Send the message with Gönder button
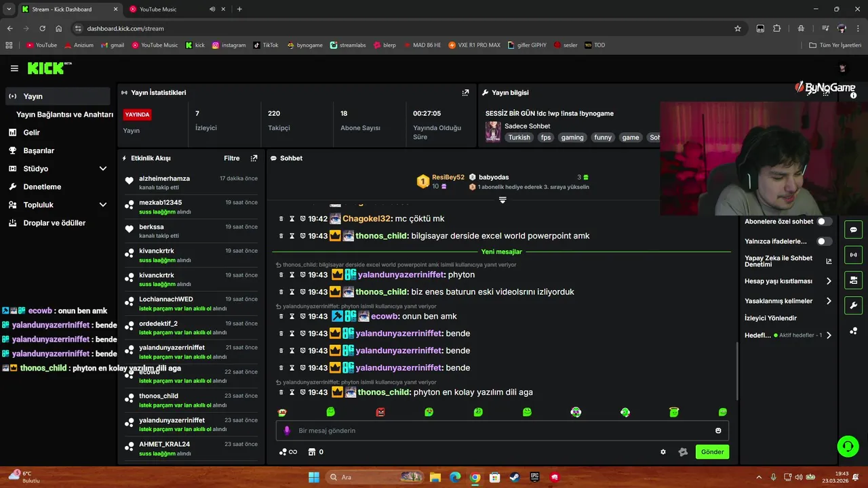 tap(712, 452)
